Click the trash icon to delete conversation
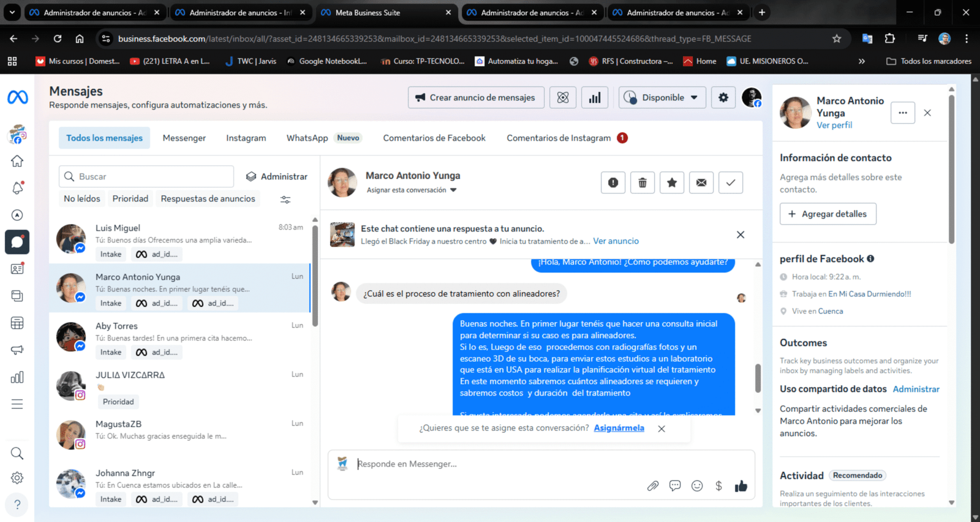This screenshot has height=522, width=980. pos(643,183)
